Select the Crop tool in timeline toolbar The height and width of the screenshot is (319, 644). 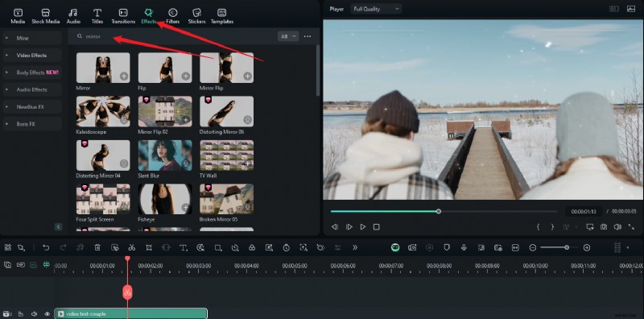[x=149, y=247]
